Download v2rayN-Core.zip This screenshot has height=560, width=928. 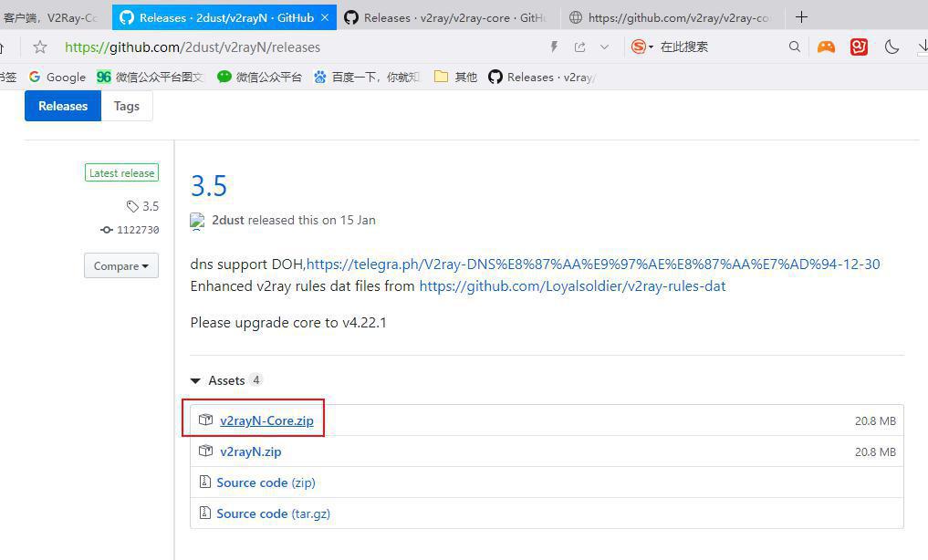pyautogui.click(x=266, y=420)
